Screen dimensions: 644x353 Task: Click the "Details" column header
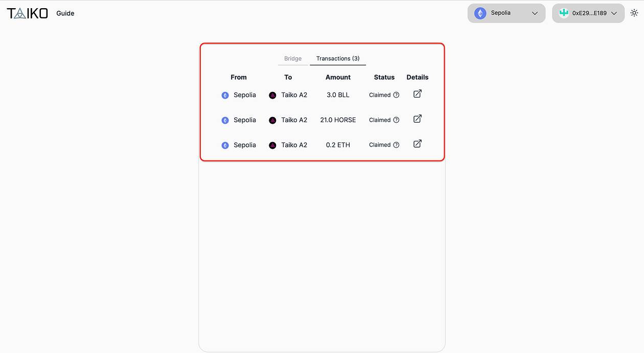418,77
